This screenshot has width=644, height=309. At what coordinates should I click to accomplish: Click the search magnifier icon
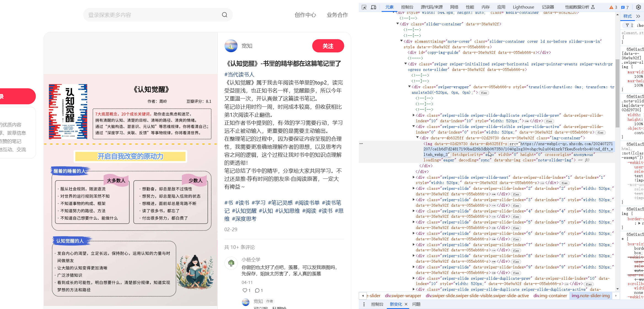225,15
